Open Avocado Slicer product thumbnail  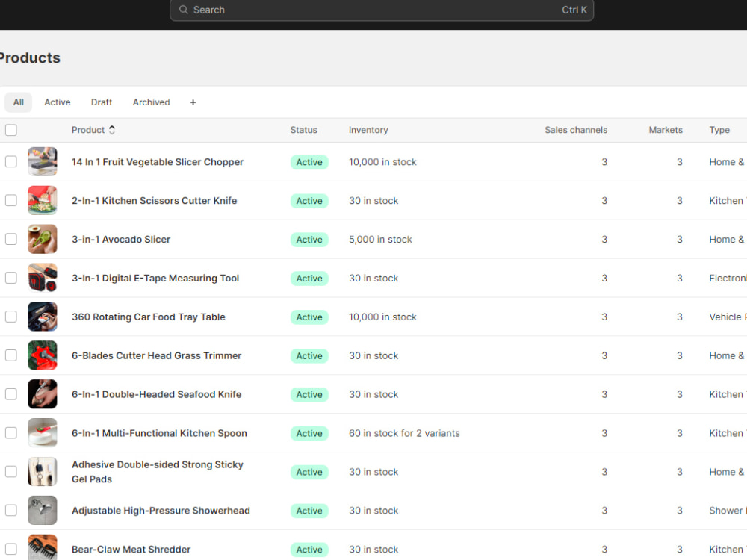[43, 239]
